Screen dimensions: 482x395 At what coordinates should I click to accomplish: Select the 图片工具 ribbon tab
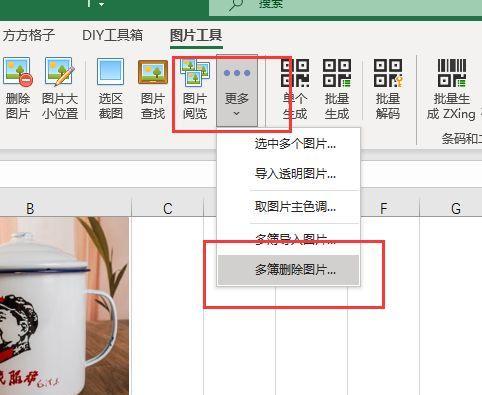pyautogui.click(x=196, y=35)
